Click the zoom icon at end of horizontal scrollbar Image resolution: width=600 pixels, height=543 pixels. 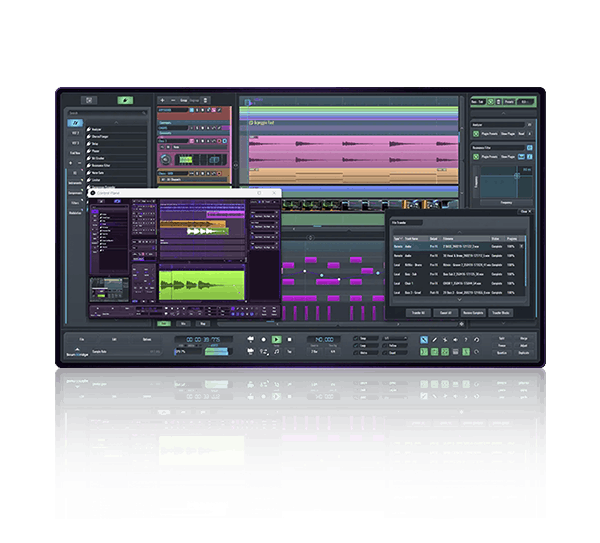[x=461, y=324]
